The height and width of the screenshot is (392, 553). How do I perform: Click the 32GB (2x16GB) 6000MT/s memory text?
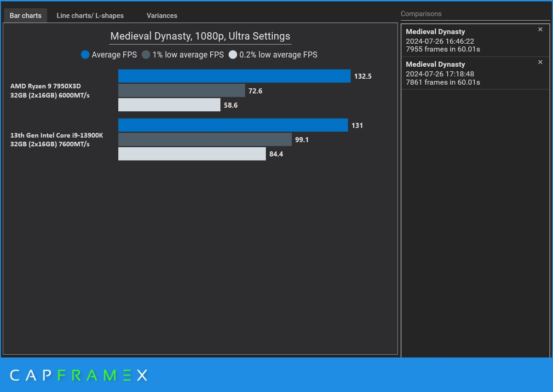pos(50,95)
